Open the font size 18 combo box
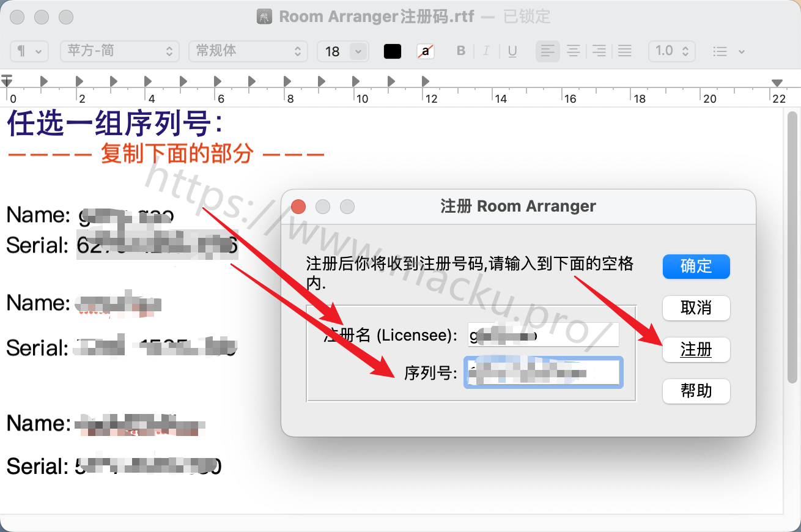 [x=342, y=51]
